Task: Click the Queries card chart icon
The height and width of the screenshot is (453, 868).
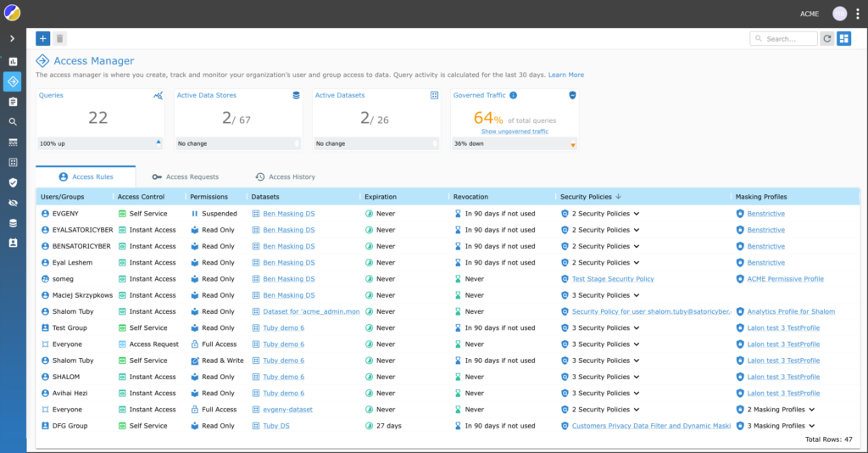Action: point(158,95)
